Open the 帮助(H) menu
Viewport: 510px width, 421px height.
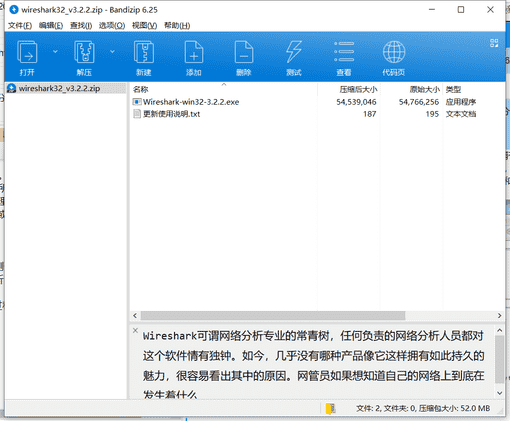pos(177,25)
